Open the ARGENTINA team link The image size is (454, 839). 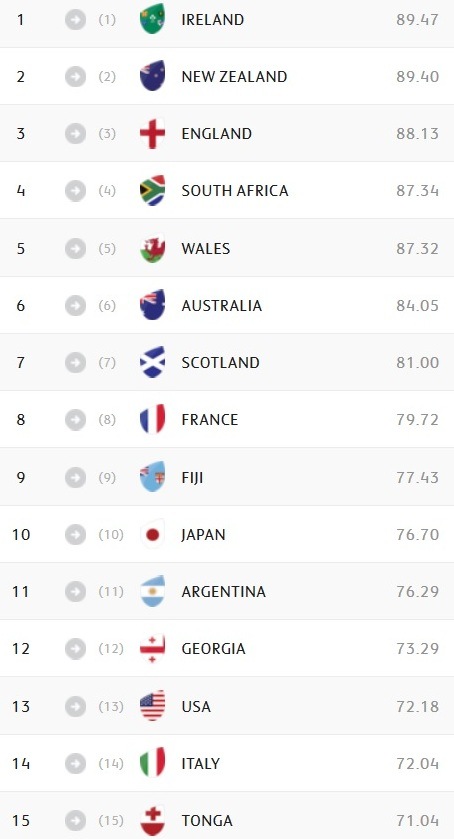pyautogui.click(x=224, y=591)
